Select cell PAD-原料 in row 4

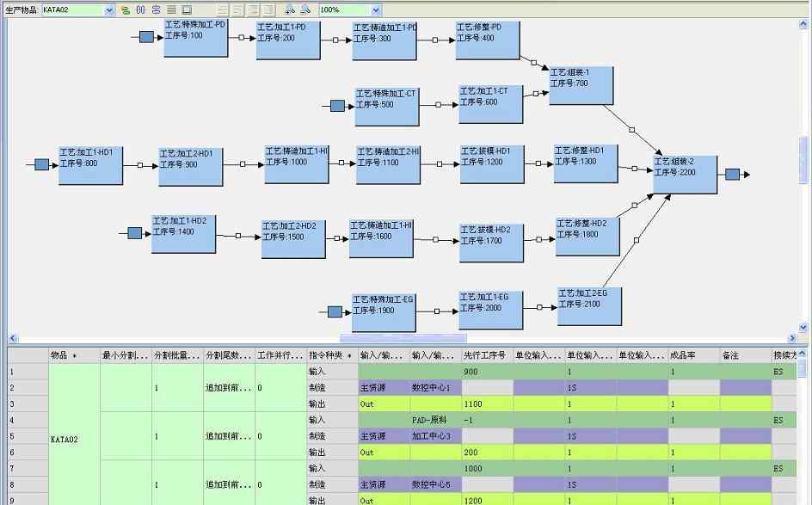point(435,420)
